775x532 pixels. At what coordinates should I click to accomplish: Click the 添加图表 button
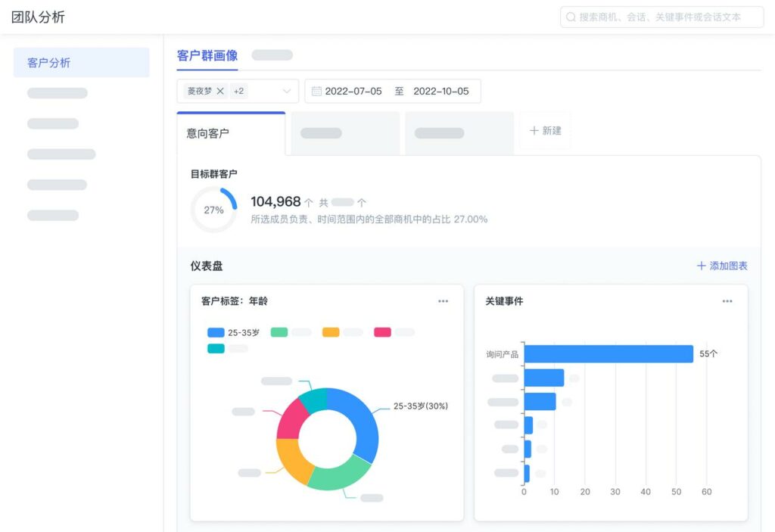click(x=723, y=266)
